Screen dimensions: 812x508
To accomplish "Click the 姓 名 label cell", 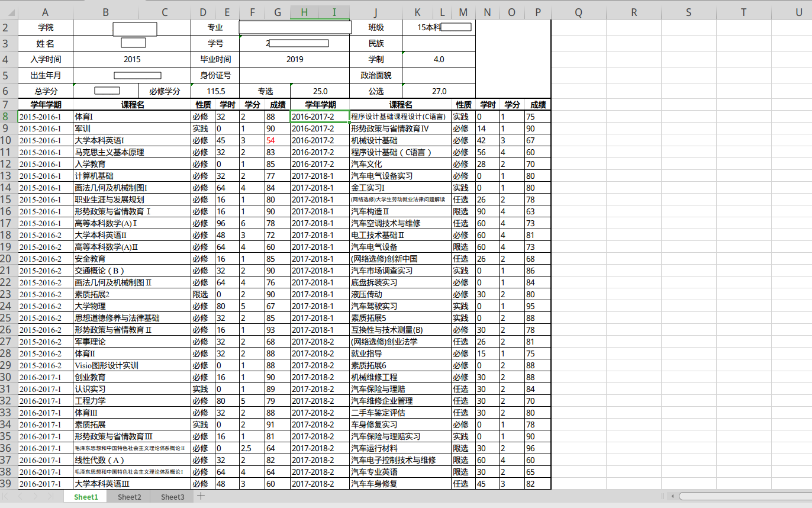I will tap(45, 43).
